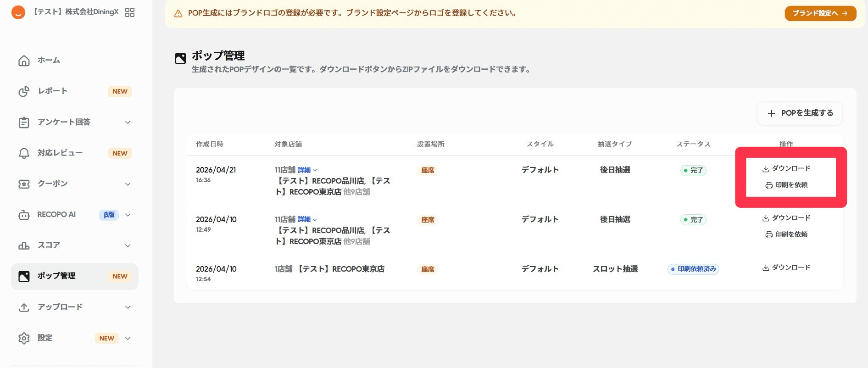The height and width of the screenshot is (368, 868).
Task: Expand 詳細 store list for 2026/04/21 row
Action: click(x=307, y=170)
